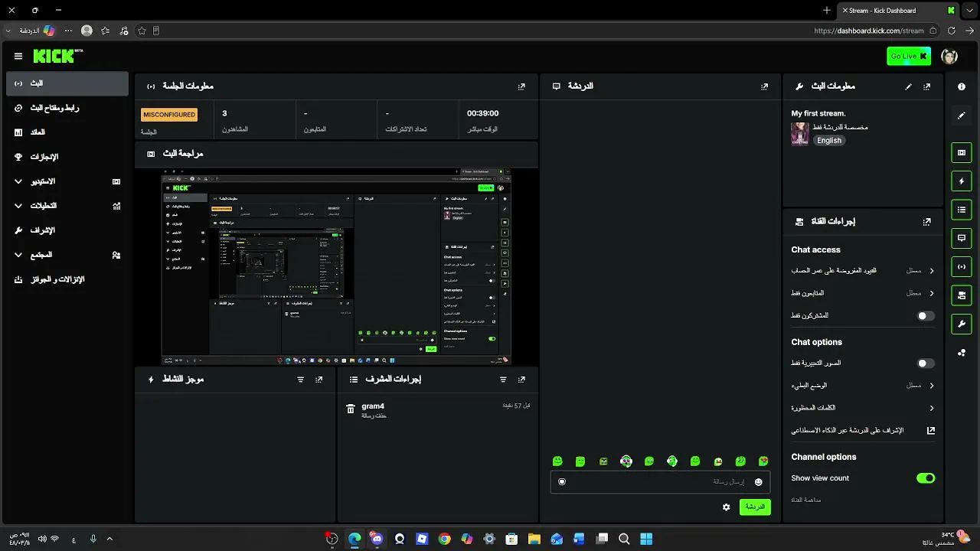Edit stream info using the panel's pencil icon
The height and width of the screenshot is (551, 980).
pyautogui.click(x=909, y=86)
